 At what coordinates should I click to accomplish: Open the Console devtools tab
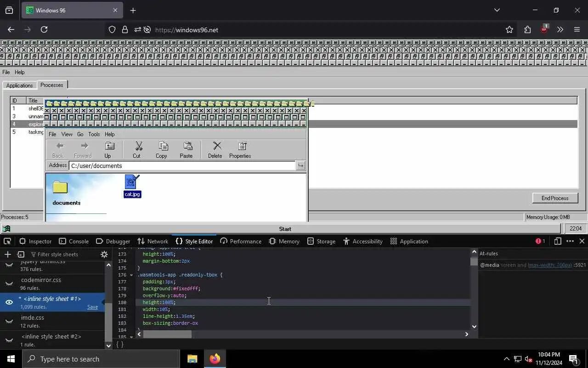(x=73, y=241)
